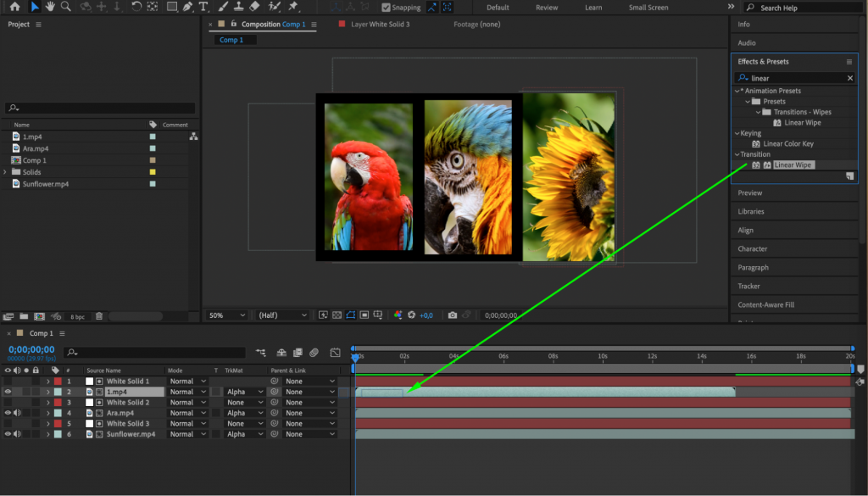Select the Zoom tool

coord(65,8)
